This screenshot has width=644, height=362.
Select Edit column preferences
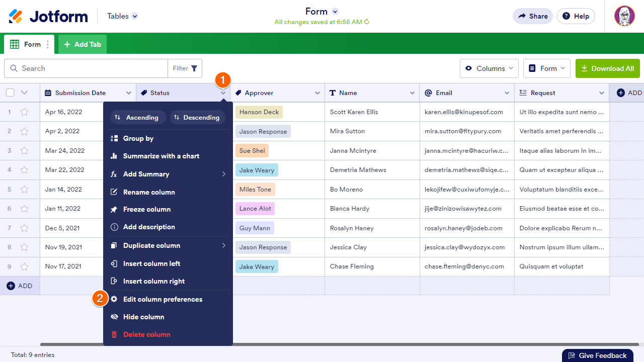[168, 299]
